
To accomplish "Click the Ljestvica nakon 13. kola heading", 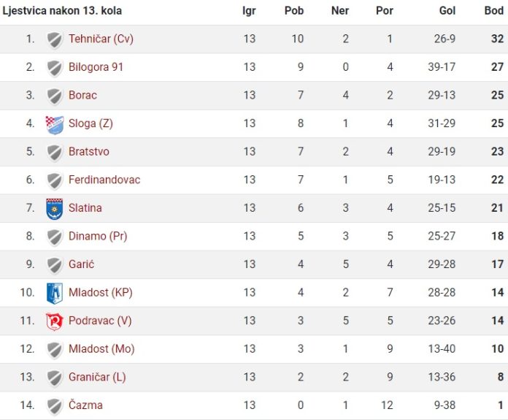I will coord(62,11).
